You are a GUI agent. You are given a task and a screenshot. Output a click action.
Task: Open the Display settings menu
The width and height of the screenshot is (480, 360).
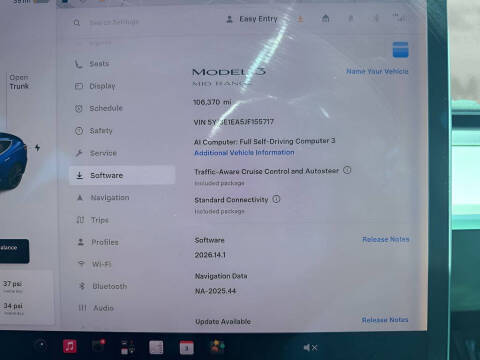coord(95,86)
